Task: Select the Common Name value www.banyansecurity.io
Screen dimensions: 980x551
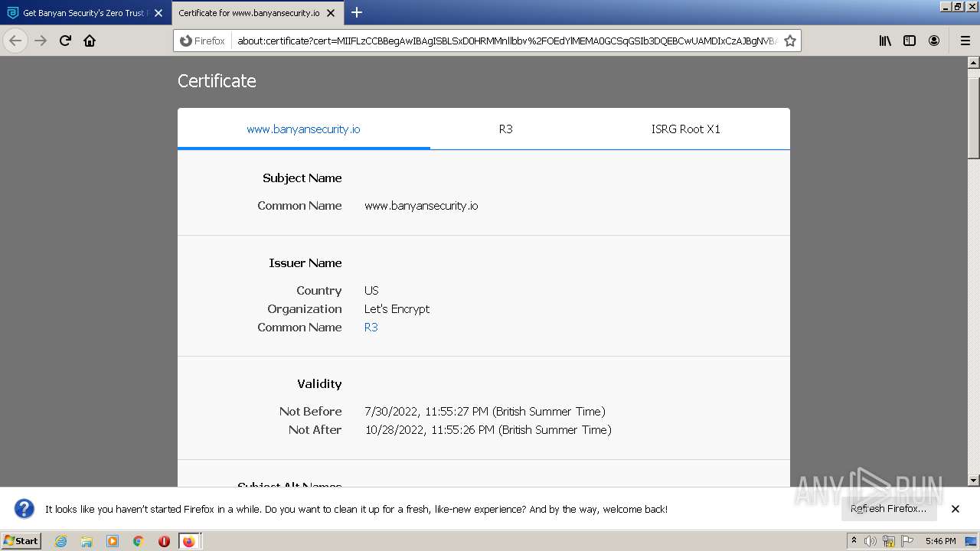Action: [421, 206]
